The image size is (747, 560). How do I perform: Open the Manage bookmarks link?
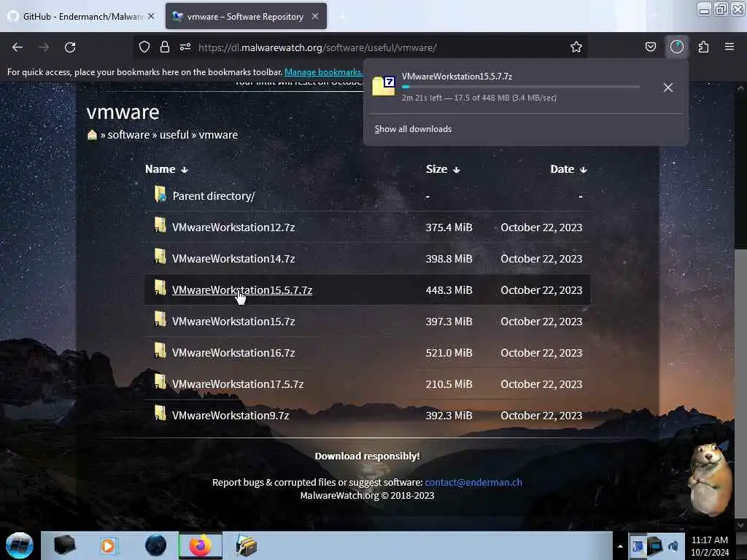pos(323,72)
